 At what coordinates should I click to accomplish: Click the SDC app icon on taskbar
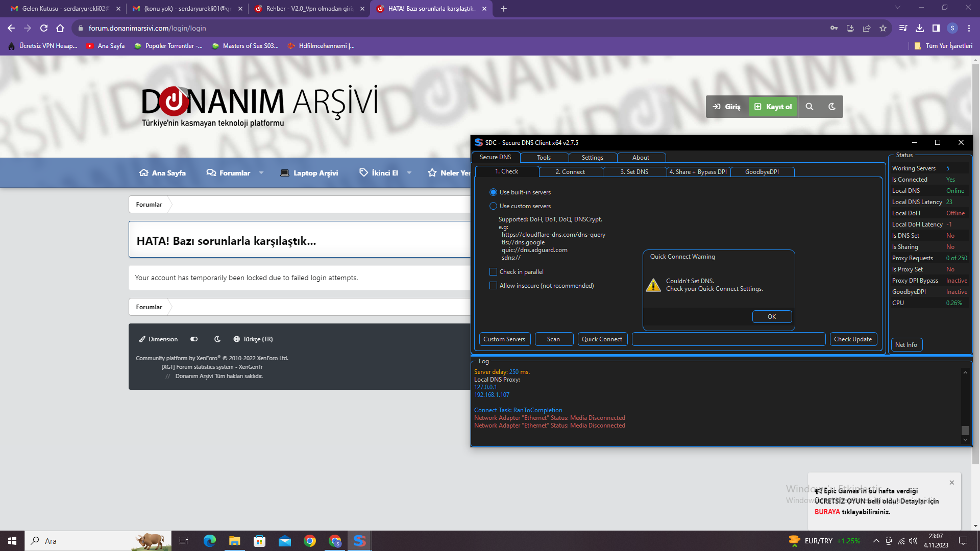pos(360,541)
